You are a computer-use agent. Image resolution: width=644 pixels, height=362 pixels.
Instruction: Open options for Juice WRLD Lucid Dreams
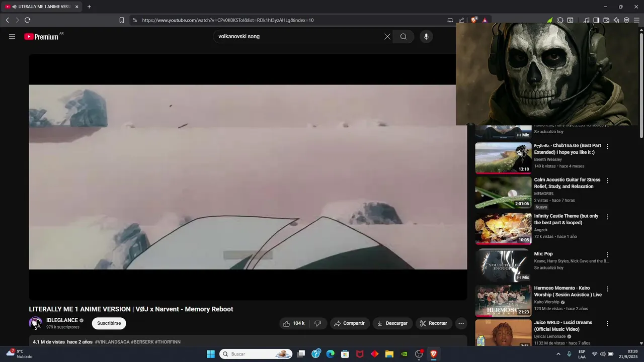point(607,323)
